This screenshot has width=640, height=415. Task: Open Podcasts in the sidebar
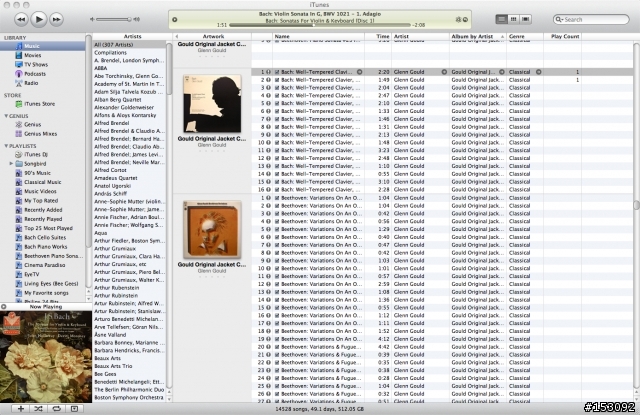(x=35, y=74)
